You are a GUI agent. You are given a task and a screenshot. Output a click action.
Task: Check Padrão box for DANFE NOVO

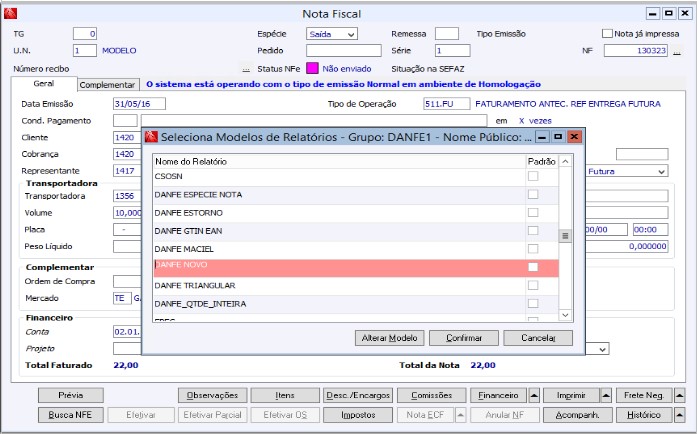(x=533, y=267)
